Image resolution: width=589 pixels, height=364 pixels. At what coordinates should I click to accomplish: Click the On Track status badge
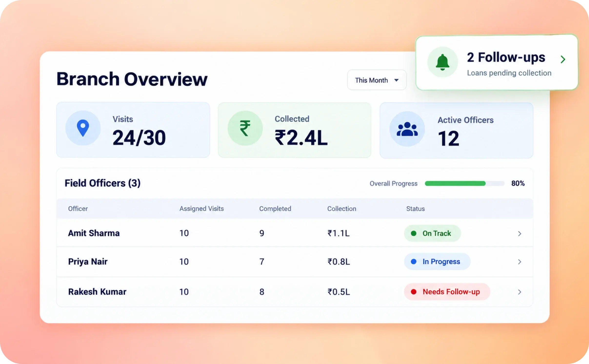pyautogui.click(x=432, y=233)
